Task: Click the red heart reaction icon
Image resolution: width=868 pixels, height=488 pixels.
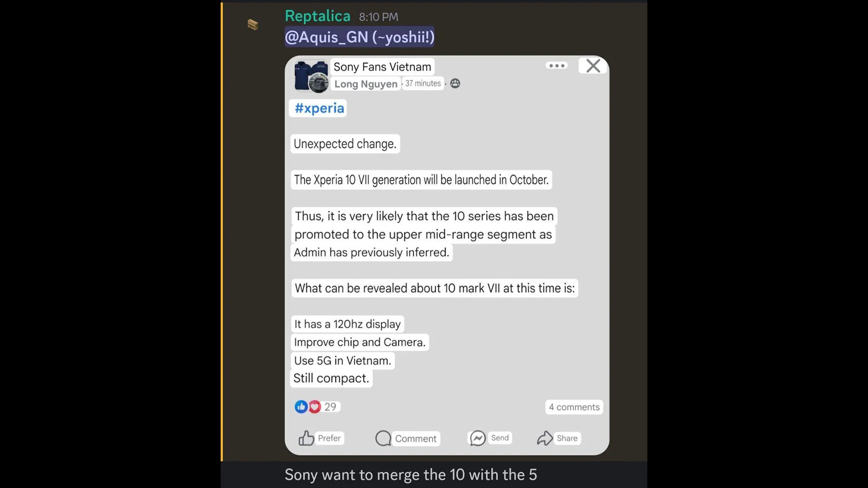Action: 315,407
